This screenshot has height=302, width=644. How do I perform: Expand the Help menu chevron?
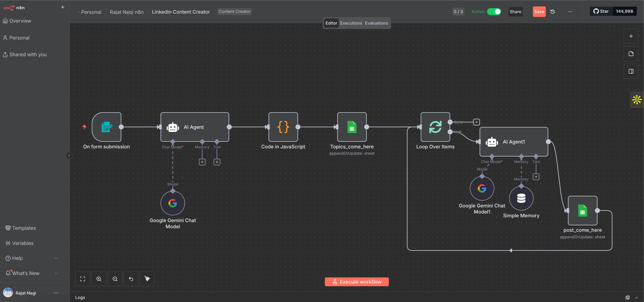[56, 258]
